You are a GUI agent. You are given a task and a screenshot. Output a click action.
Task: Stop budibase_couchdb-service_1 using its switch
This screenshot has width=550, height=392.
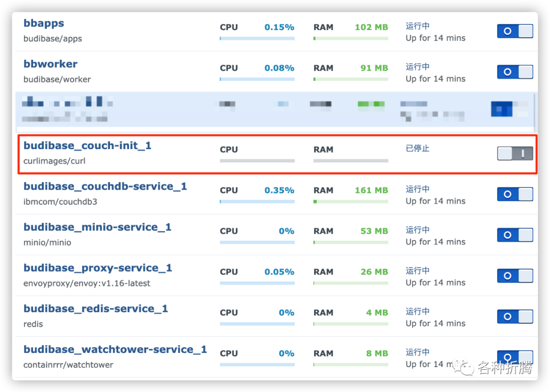coord(515,194)
